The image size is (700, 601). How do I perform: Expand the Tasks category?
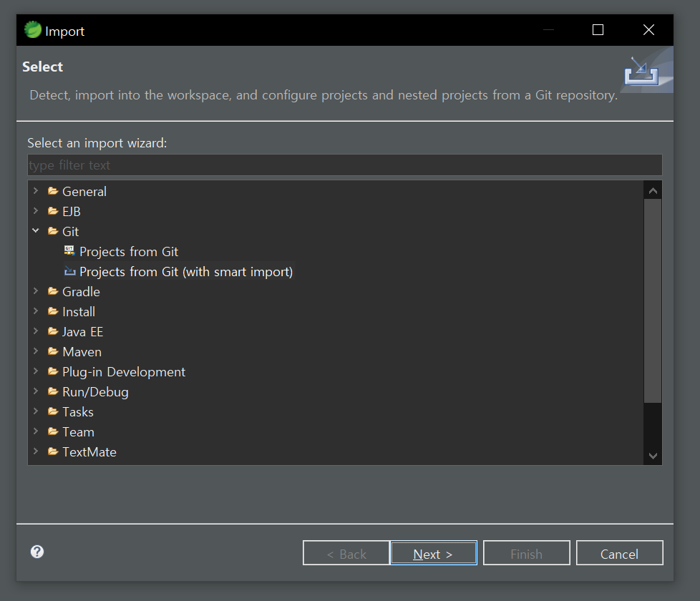(x=36, y=411)
